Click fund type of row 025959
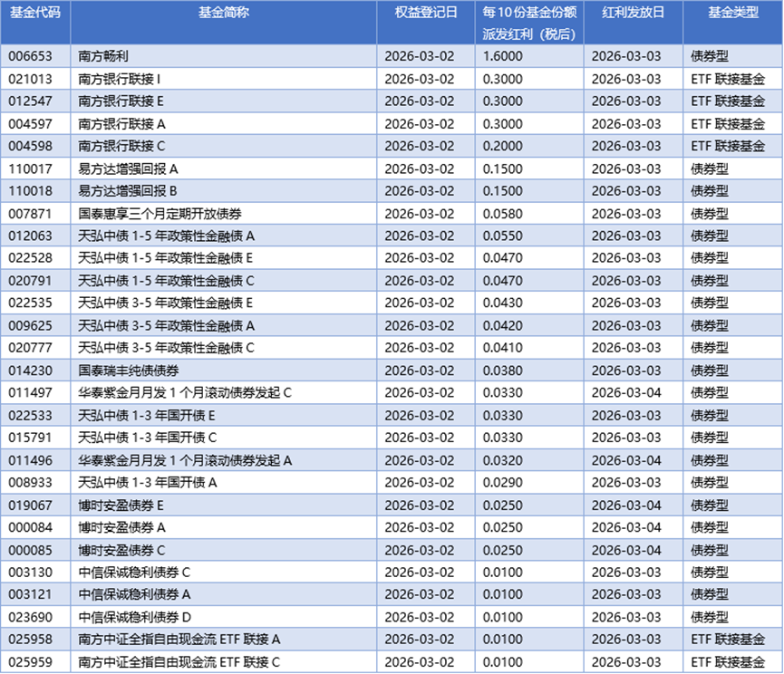784x674 pixels. (x=728, y=662)
